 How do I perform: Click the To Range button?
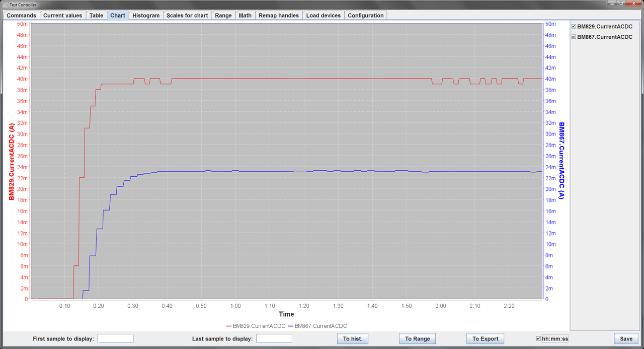pyautogui.click(x=418, y=338)
